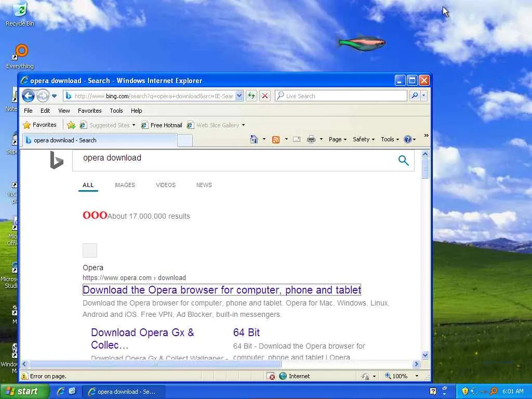Stop loading with the red X button
Viewport: 532px width, 399px height.
tap(265, 96)
